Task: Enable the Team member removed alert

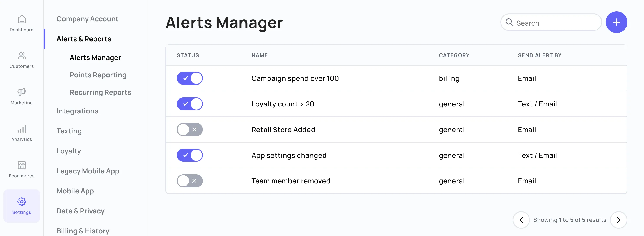Action: click(x=190, y=181)
